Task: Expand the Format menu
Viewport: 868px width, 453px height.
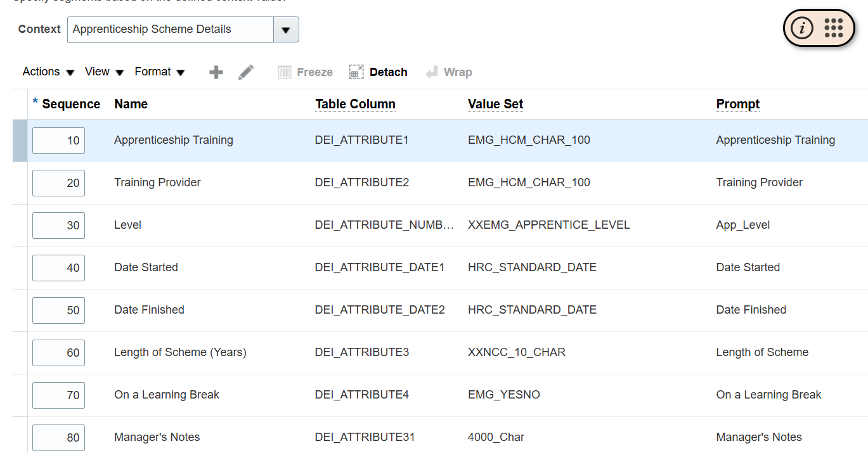Action: tap(154, 72)
